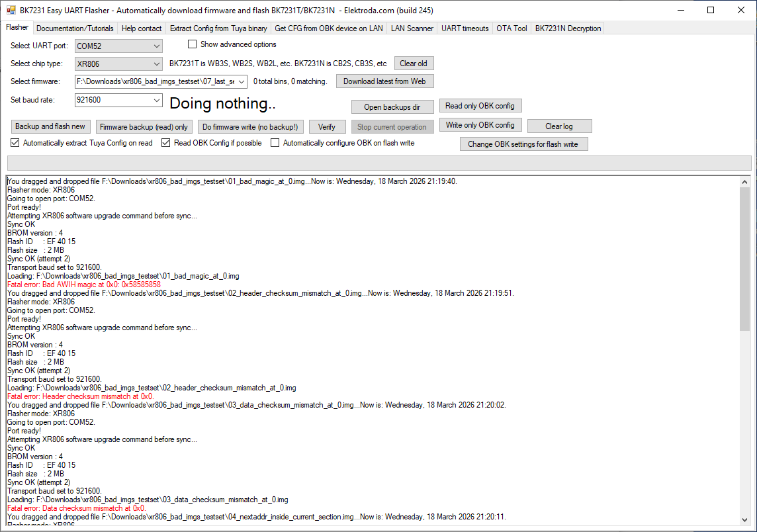Click Backup and flash new button
The width and height of the screenshot is (757, 532).
(50, 126)
